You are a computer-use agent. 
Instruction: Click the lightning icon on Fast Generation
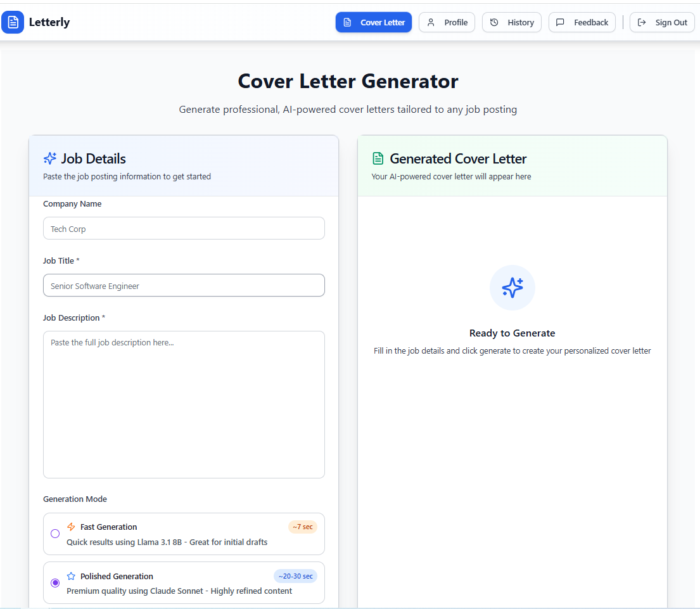(71, 527)
